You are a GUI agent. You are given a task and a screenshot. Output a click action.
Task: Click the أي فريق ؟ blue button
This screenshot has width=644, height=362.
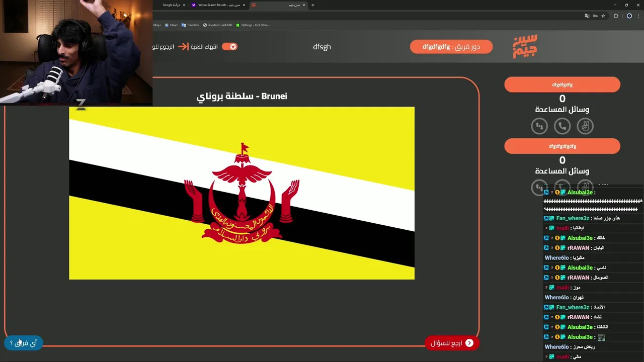pos(24,343)
